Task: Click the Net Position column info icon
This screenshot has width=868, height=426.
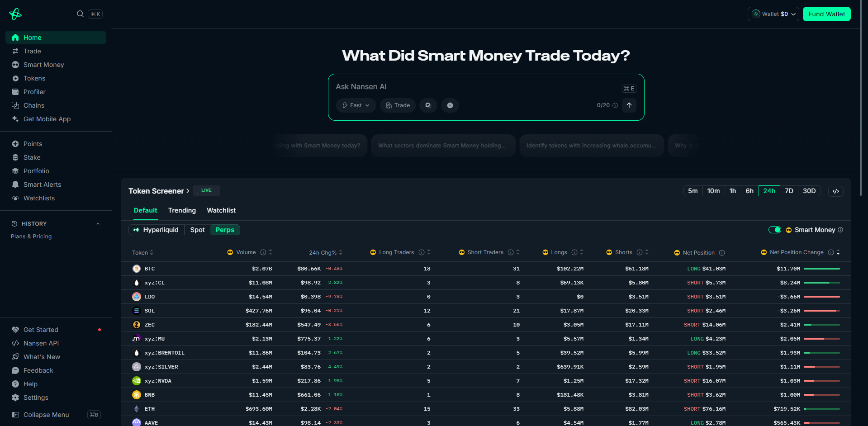Action: [722, 253]
